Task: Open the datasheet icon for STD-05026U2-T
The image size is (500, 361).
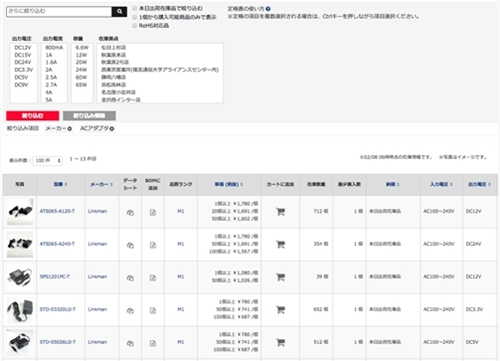Action: point(130,343)
